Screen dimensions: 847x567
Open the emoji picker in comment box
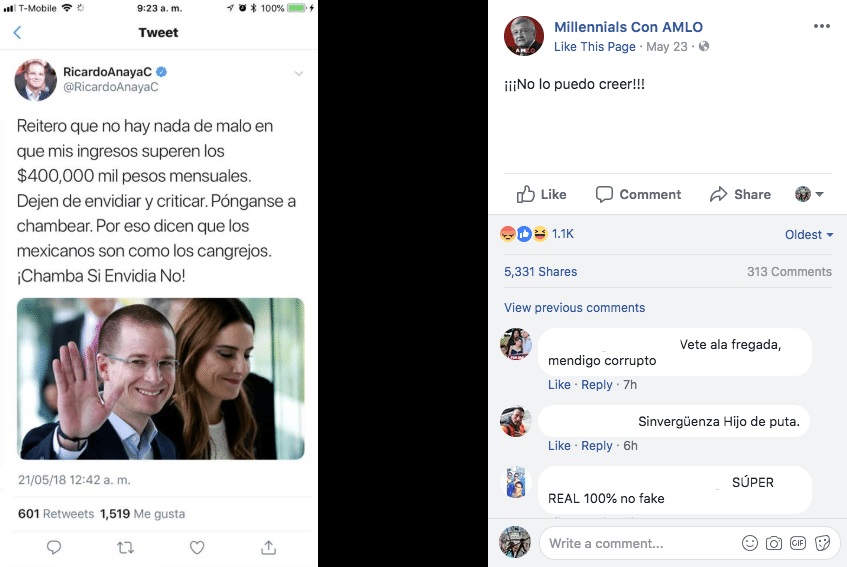tap(750, 543)
